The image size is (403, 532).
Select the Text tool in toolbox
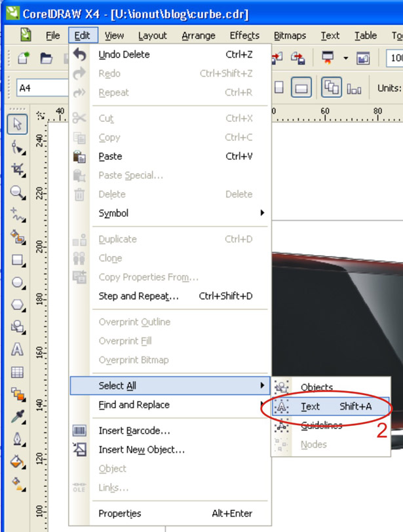tap(17, 349)
